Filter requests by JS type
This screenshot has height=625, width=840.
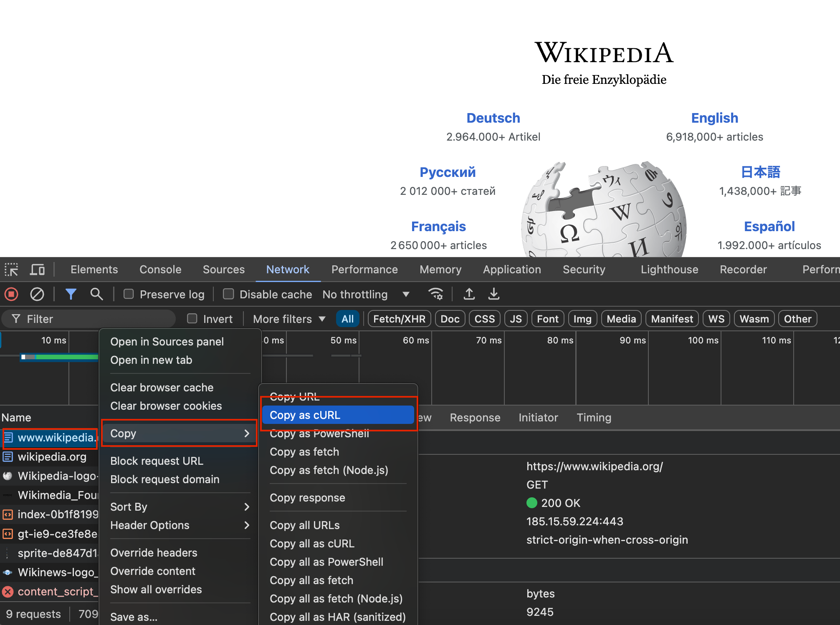[x=516, y=319]
